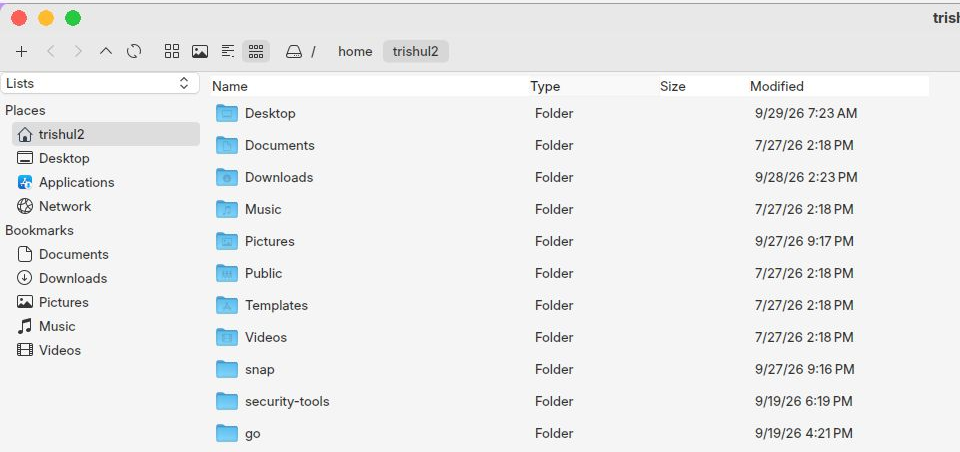The height and width of the screenshot is (452, 960).
Task: Click modified date 9/19/26 4:21 PM
Action: (803, 433)
